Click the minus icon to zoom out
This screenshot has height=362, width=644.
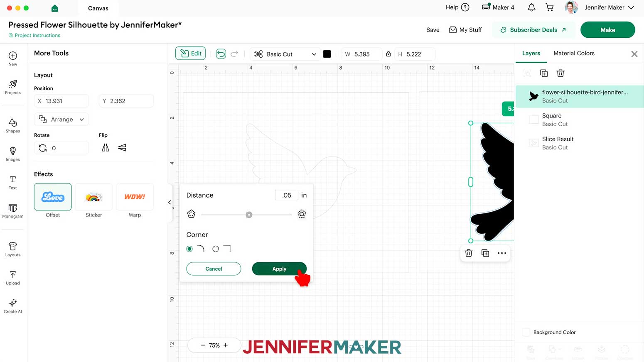coord(203,345)
